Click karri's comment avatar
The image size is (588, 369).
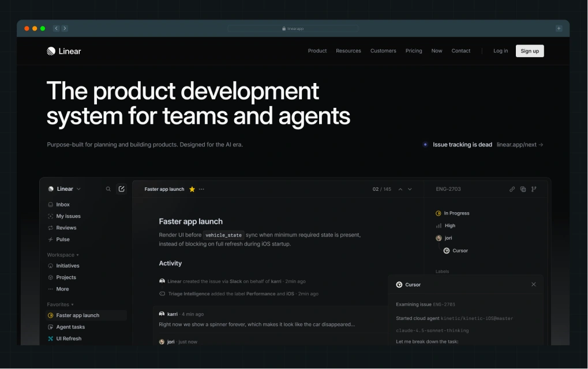pos(162,314)
